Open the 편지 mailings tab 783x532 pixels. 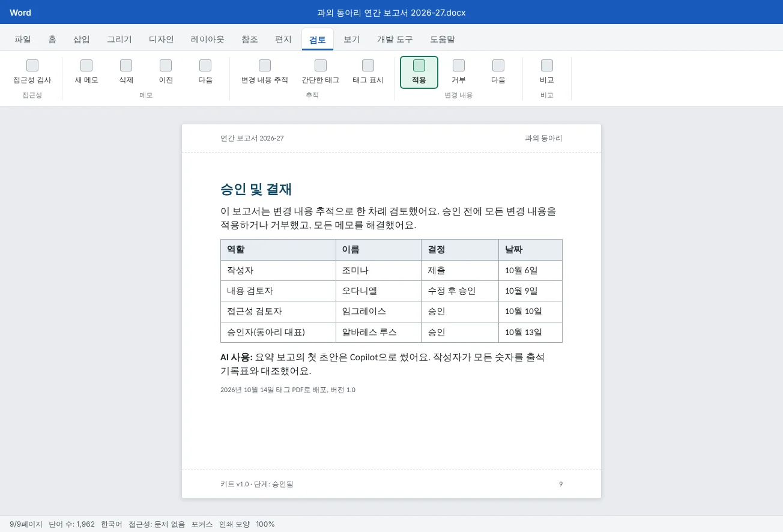(283, 40)
